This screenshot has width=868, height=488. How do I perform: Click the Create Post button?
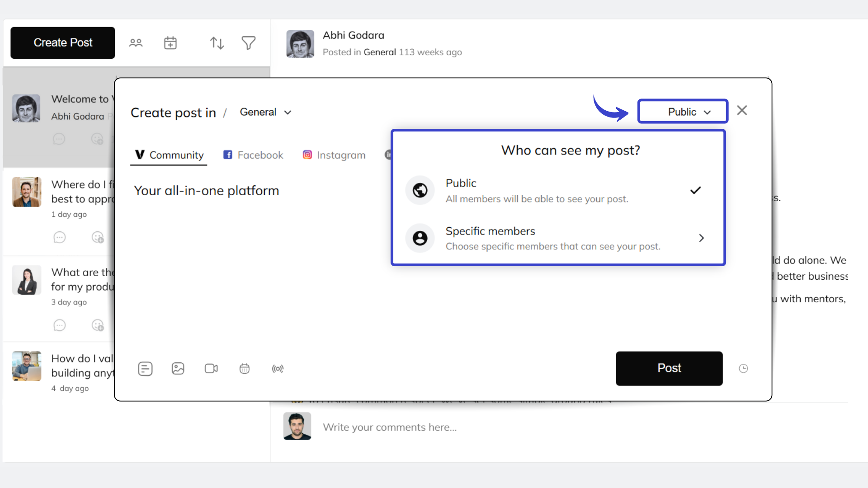point(62,42)
